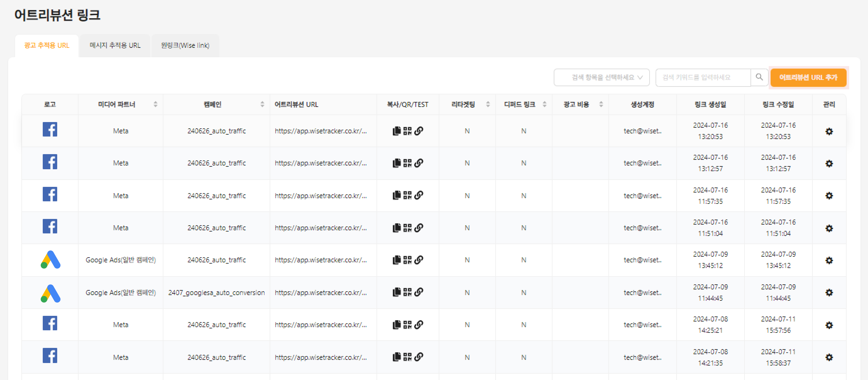
Task: Test link icon in the 13:20:53 row
Action: pos(419,131)
